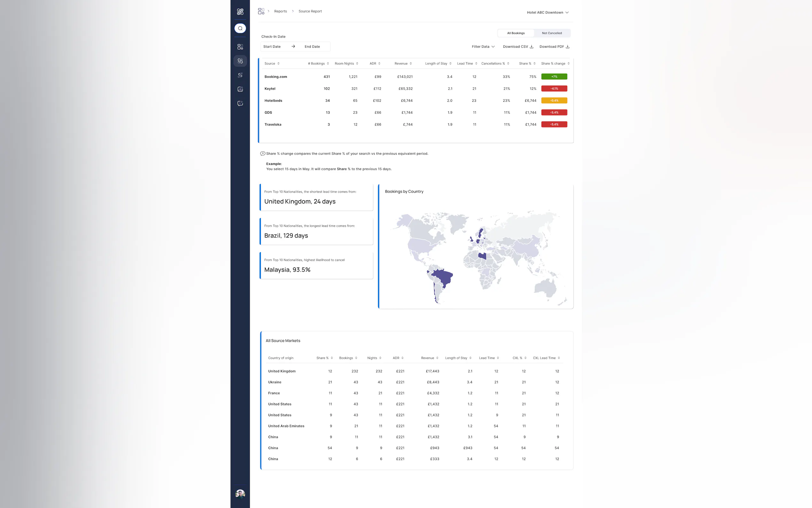Viewport: 812px width, 508px height.
Task: Click the user avatar at sidebar bottom
Action: click(240, 494)
